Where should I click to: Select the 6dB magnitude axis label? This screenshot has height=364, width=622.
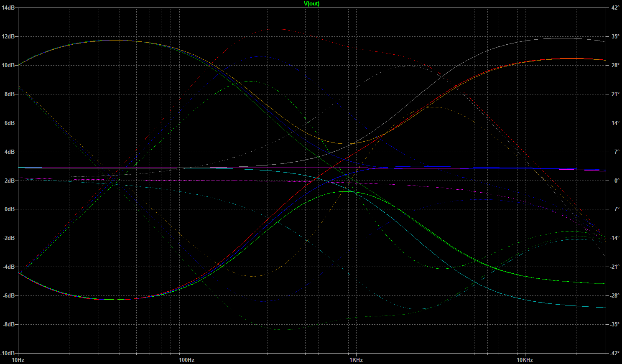click(9, 123)
